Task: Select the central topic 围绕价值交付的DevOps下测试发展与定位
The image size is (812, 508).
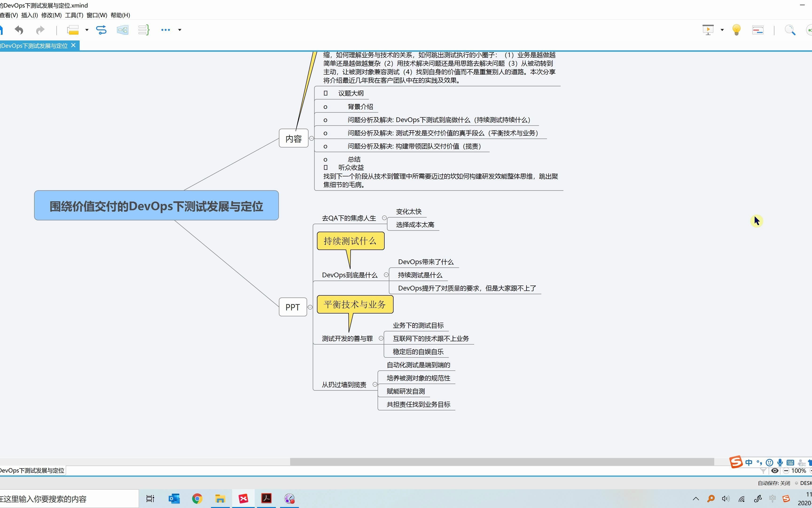Action: pos(156,206)
